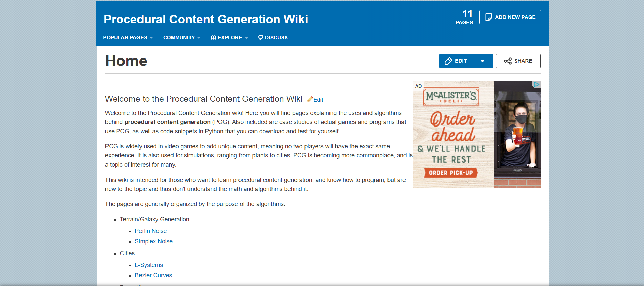Viewport: 644px width, 286px height.
Task: Open the Discuss menu item
Action: (273, 38)
